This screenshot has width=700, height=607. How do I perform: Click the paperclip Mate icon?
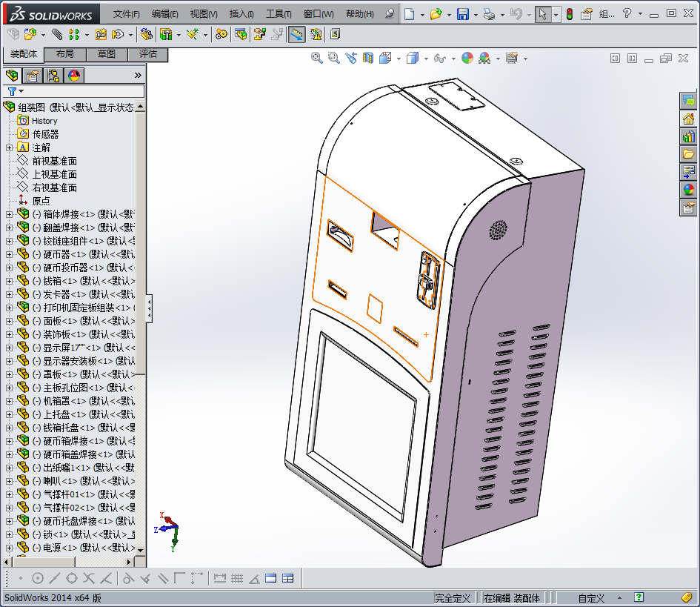(57, 34)
